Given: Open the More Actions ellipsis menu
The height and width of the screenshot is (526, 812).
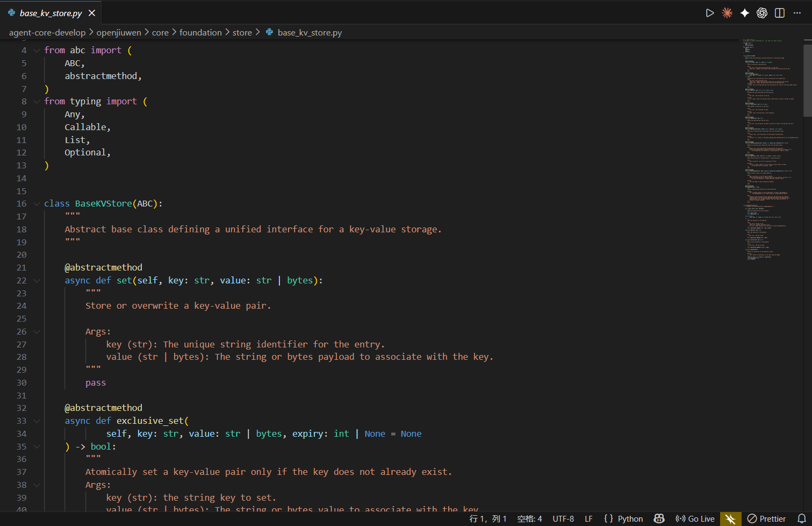Looking at the screenshot, I should coord(797,13).
